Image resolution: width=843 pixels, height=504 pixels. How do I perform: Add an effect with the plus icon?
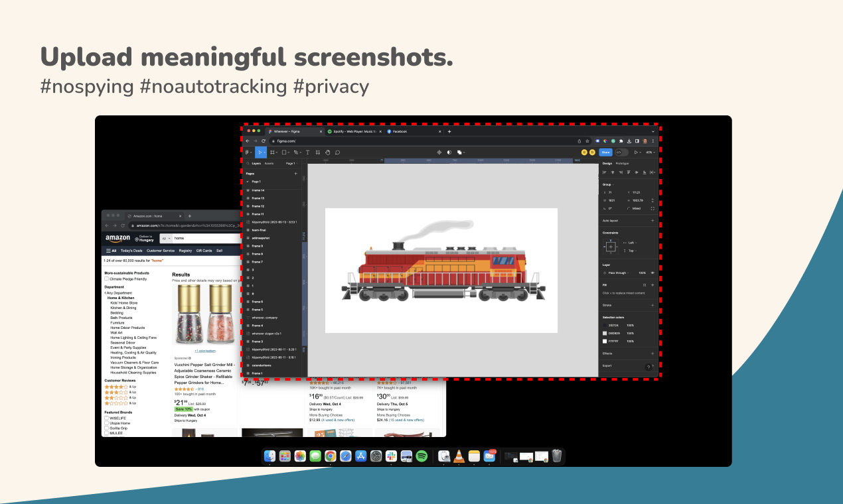(652, 353)
